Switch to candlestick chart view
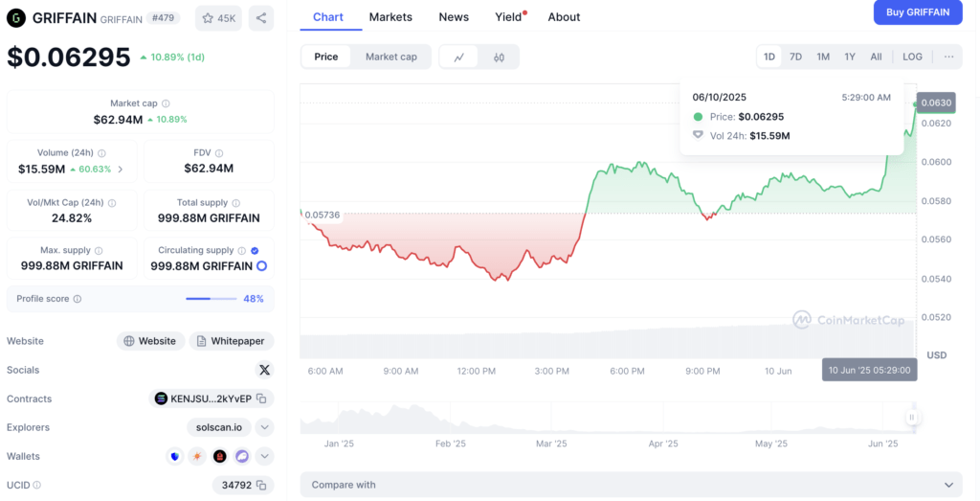This screenshot has width=980, height=501. [x=499, y=57]
